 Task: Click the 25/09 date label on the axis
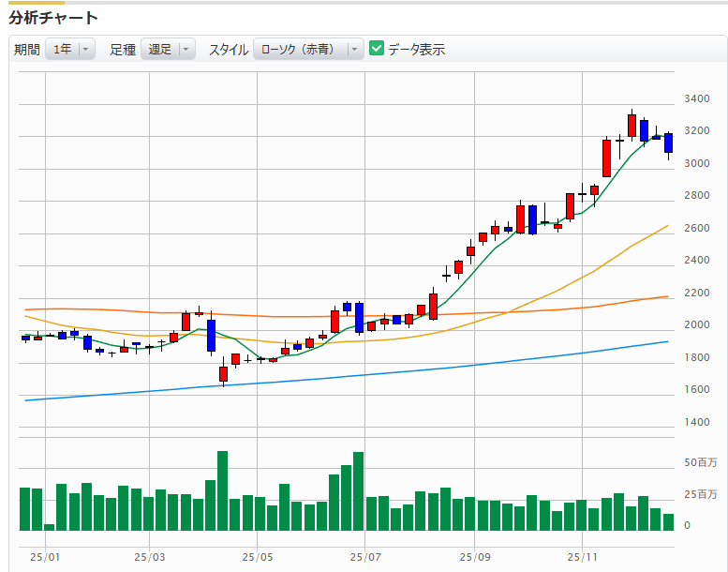pos(475,556)
